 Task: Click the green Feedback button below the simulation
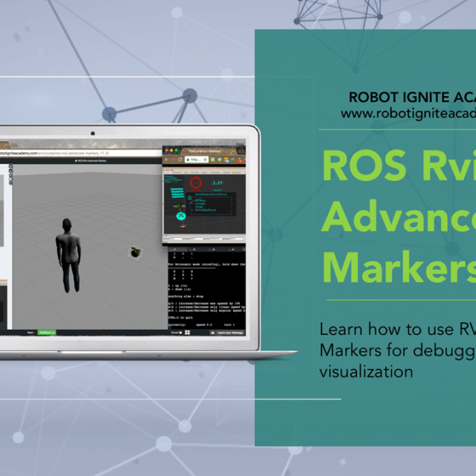point(47,332)
